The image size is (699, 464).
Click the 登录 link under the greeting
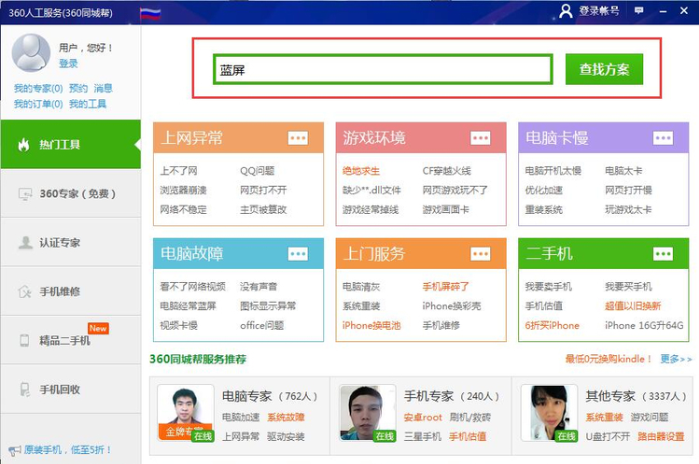[x=68, y=64]
